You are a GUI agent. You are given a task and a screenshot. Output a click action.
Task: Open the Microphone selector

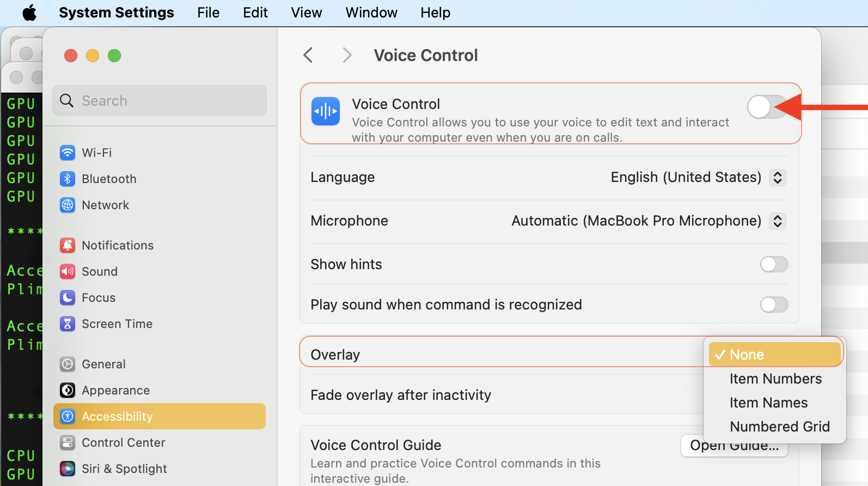coord(778,221)
